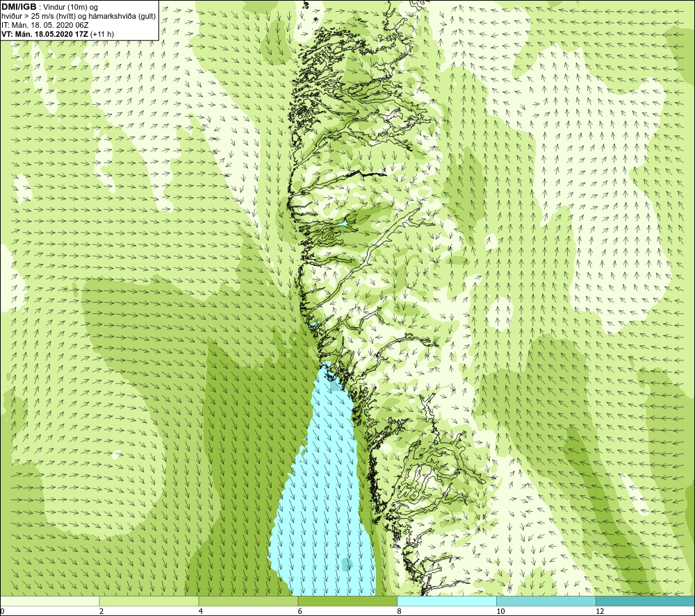Click the 2–4 m/s light green swatch

[x=149, y=601]
